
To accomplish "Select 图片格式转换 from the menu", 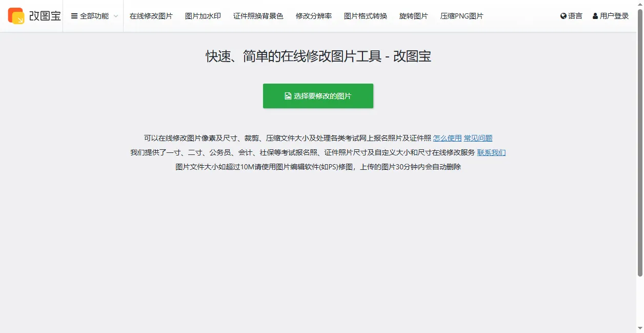I will pos(367,16).
